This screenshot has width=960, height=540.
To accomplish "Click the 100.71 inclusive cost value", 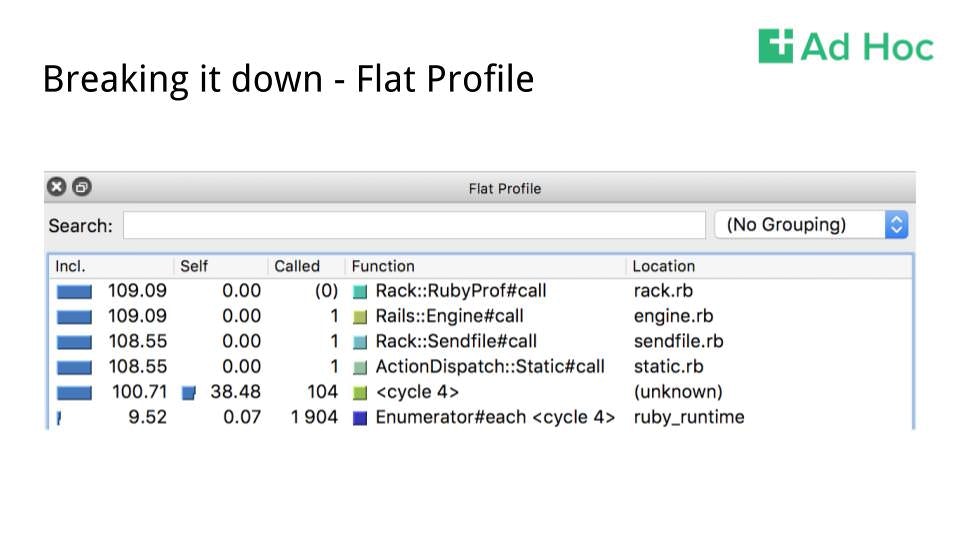I will click(x=140, y=392).
